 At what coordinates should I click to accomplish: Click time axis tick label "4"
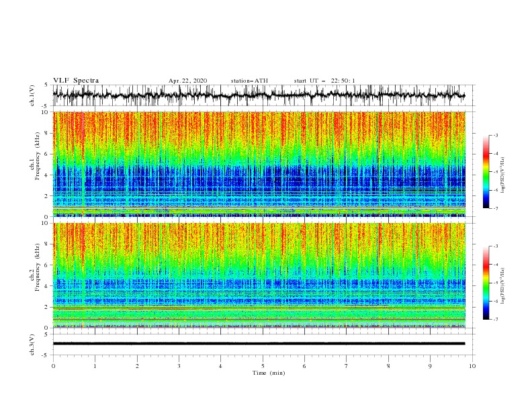[220, 366]
